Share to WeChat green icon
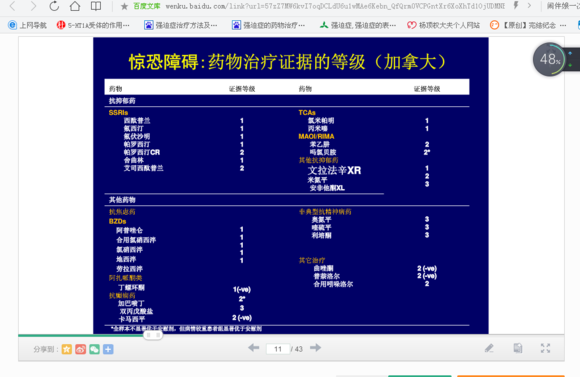Viewport: 580px width, 377px height. pyautogui.click(x=94, y=349)
